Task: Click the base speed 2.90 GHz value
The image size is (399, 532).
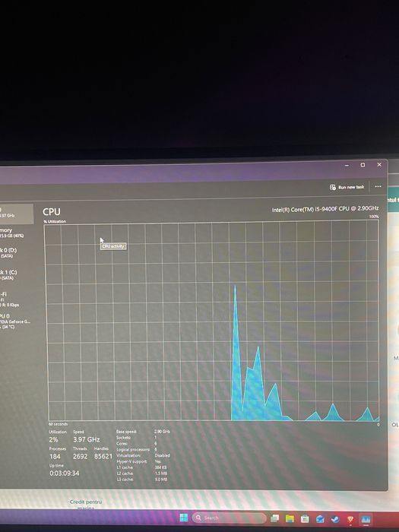Action: pyautogui.click(x=162, y=432)
